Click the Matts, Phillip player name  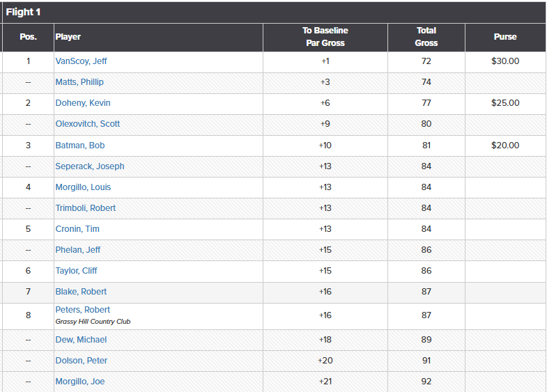[79, 82]
